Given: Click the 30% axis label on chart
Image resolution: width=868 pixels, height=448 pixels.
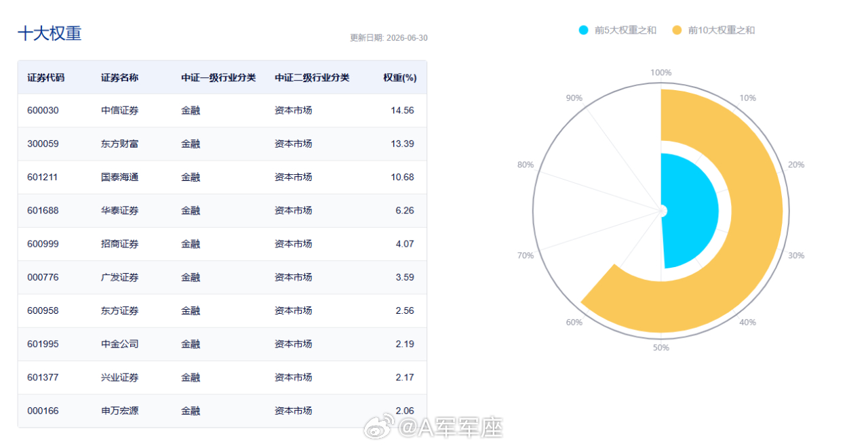Looking at the screenshot, I should point(796,256).
